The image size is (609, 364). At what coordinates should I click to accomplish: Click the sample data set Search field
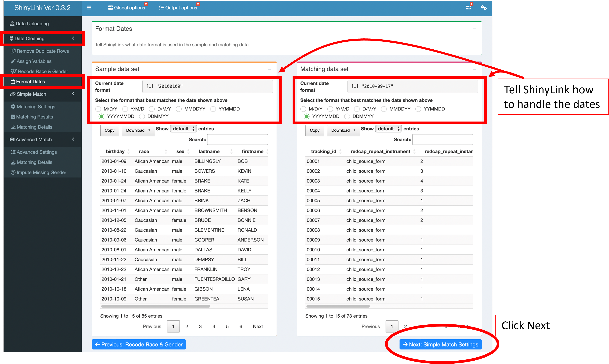[237, 140]
